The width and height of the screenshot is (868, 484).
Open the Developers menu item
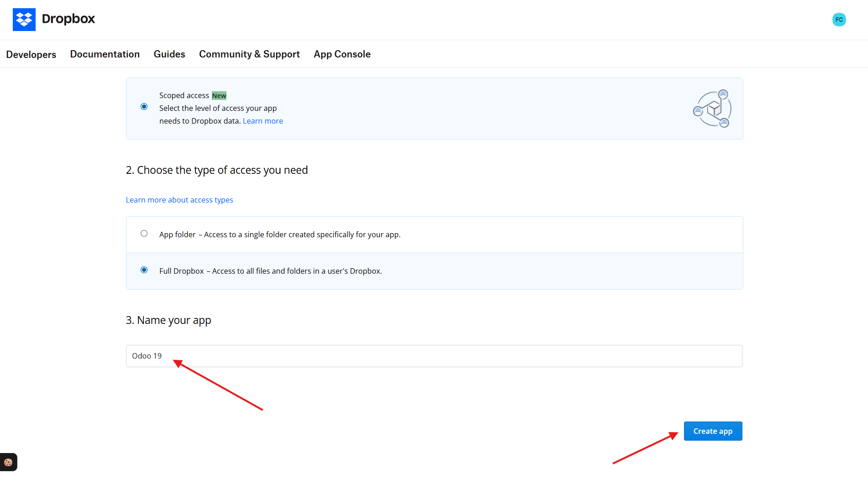tap(31, 54)
